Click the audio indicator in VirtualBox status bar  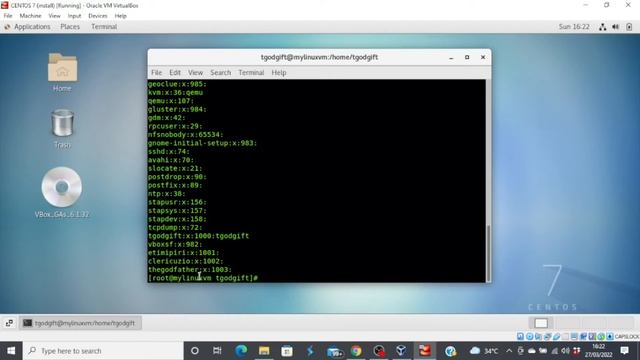(538, 336)
